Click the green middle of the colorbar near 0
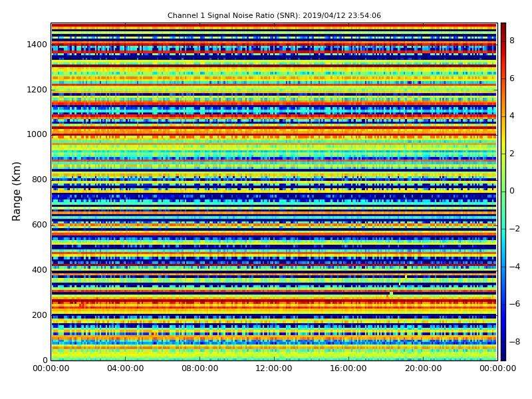Image resolution: width=532 pixels, height=399 pixels. pos(503,191)
